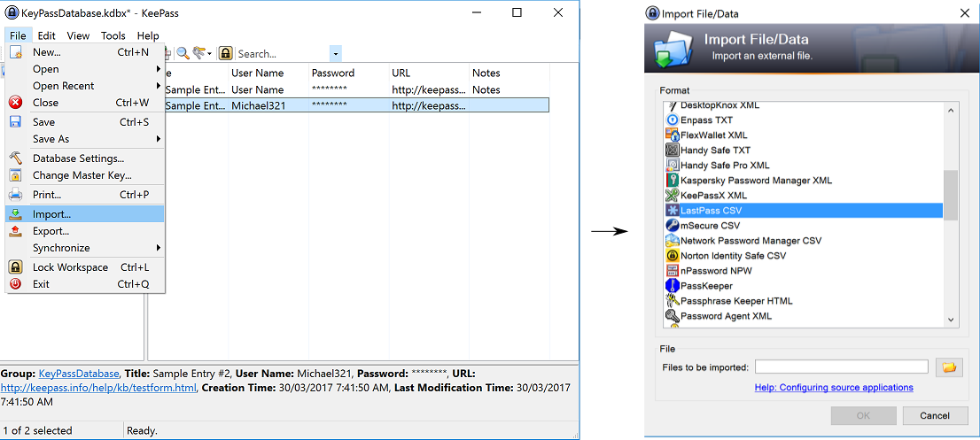Close the Import File/Data dialog
The width and height of the screenshot is (980, 440).
click(964, 12)
